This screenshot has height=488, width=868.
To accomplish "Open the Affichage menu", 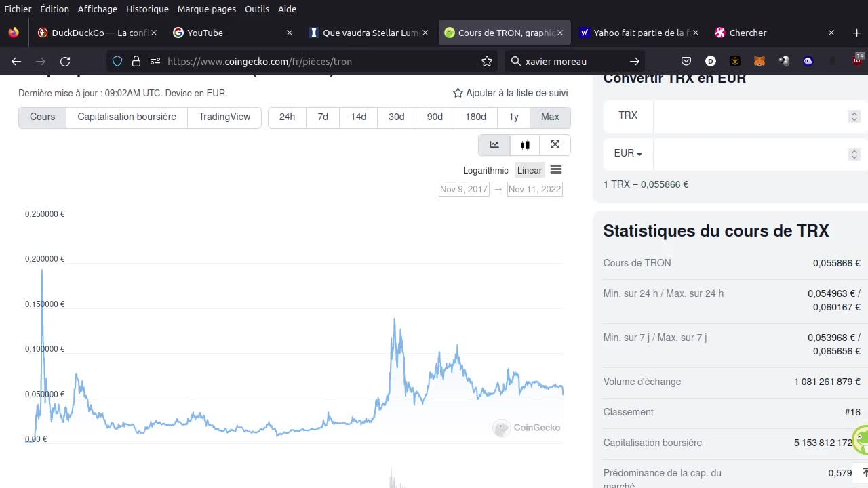I will point(97,9).
